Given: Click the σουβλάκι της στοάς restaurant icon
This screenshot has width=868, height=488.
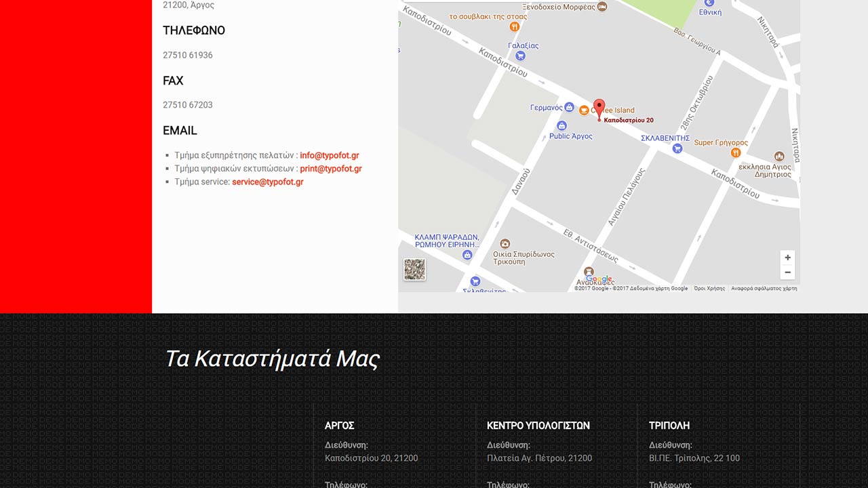Looking at the screenshot, I should click(x=514, y=26).
